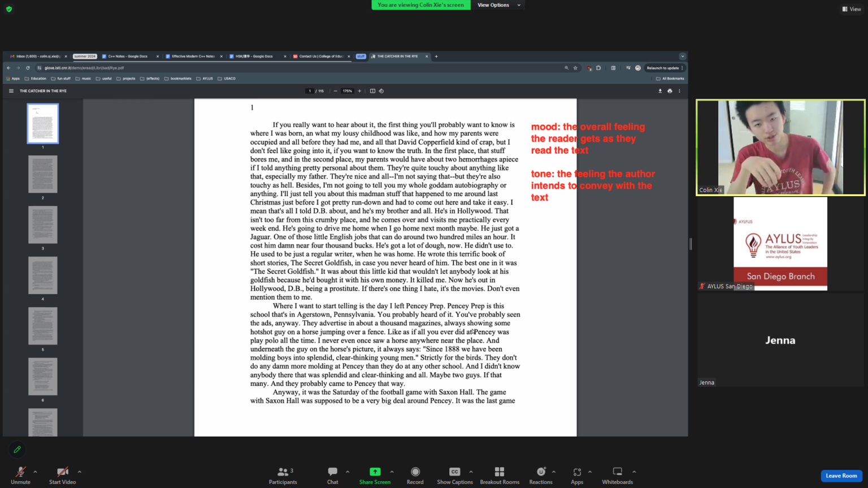This screenshot has width=868, height=488.
Task: Click the PDF page number field
Action: (x=310, y=91)
